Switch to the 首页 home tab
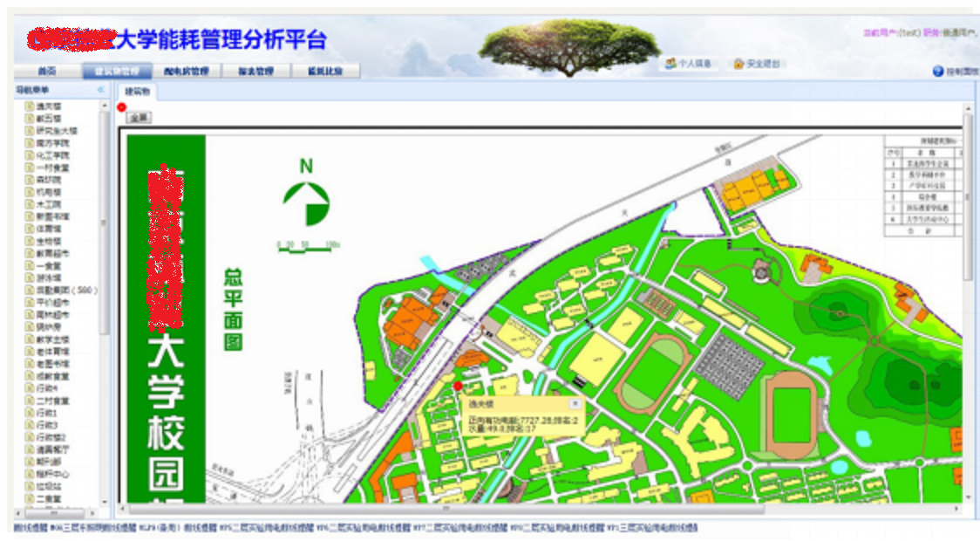 click(x=47, y=72)
